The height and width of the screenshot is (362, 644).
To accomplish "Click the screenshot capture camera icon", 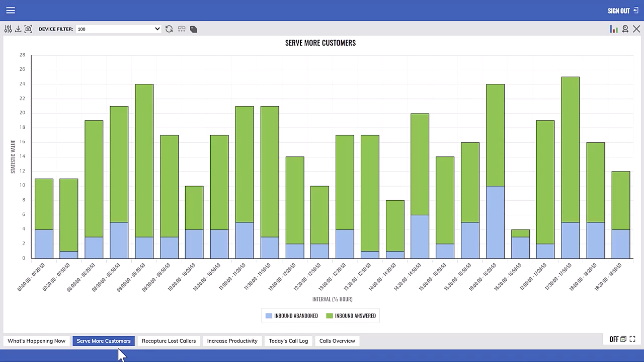I will tap(29, 29).
